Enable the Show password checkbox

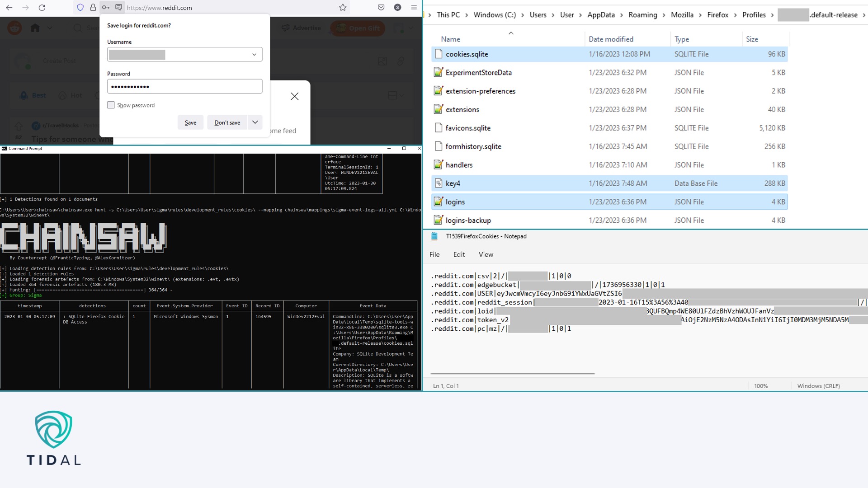tap(111, 105)
